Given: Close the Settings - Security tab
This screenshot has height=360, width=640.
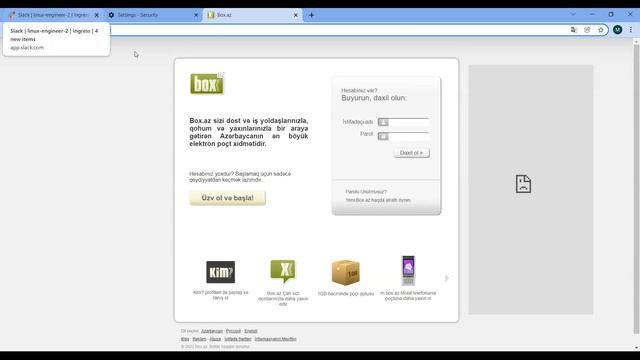Looking at the screenshot, I should tap(196, 15).
